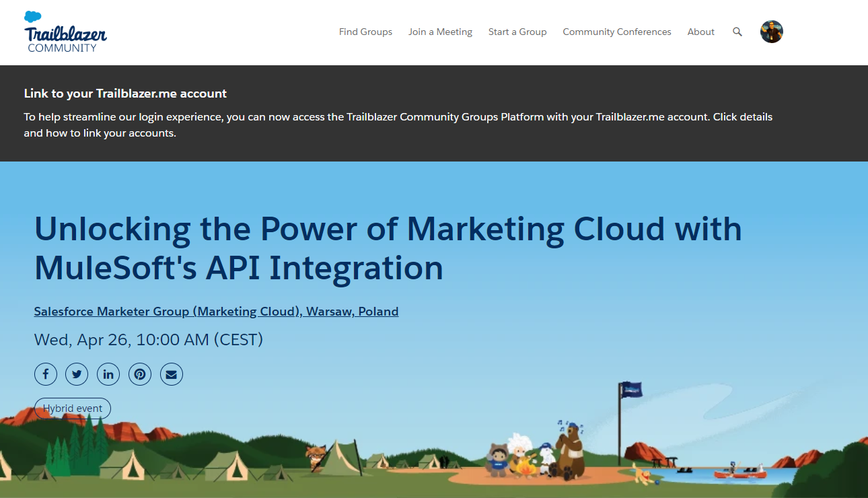Open the user profile avatar

point(772,32)
